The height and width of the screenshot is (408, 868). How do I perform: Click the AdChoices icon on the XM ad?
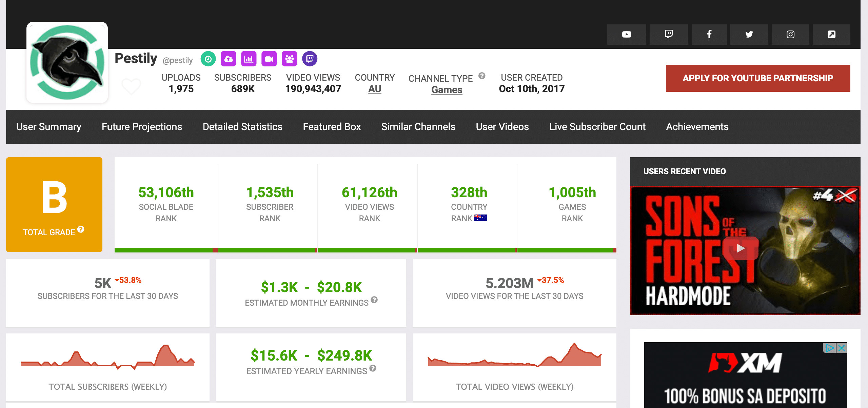point(829,348)
